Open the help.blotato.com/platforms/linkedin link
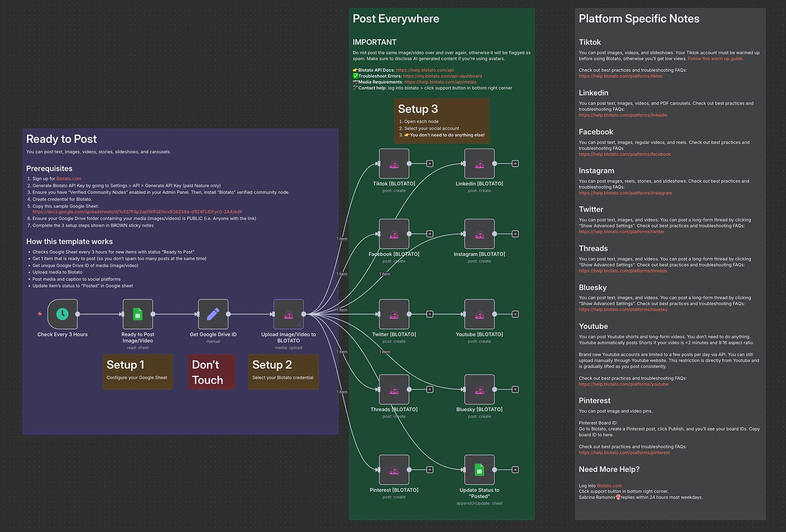Viewport: 786px width, 532px height. coord(623,115)
